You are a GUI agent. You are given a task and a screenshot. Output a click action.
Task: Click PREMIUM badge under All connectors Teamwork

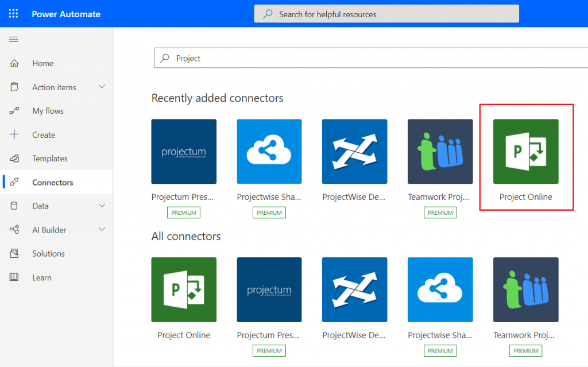tap(526, 350)
